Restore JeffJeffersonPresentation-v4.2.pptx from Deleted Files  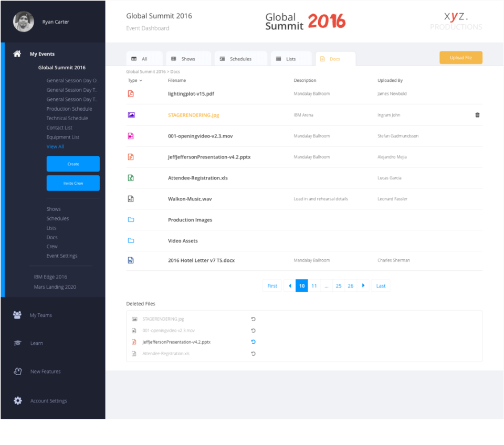[253, 342]
